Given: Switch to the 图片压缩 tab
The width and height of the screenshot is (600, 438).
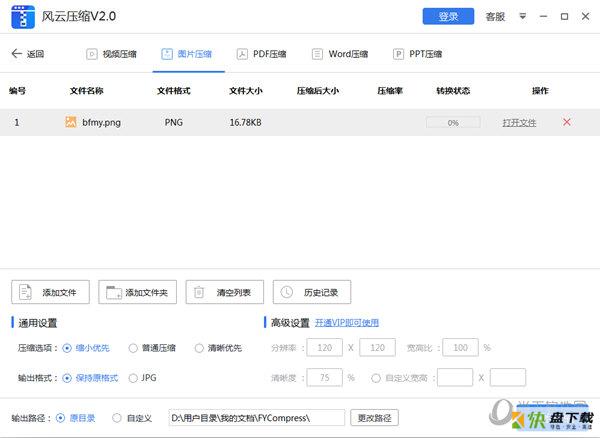Looking at the screenshot, I should 187,54.
